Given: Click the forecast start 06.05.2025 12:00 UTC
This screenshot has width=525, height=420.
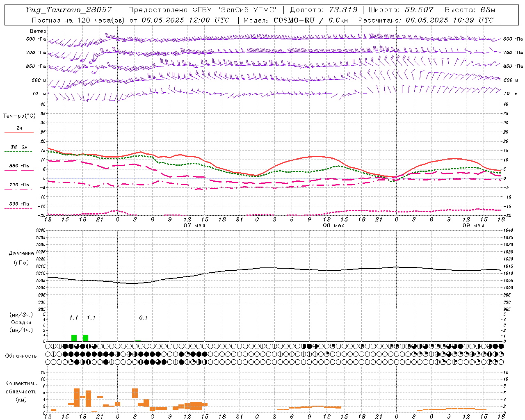Looking at the screenshot, I should 185,20.
